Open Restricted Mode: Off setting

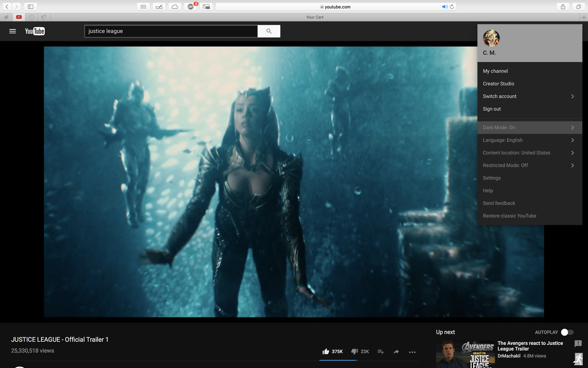coord(530,165)
